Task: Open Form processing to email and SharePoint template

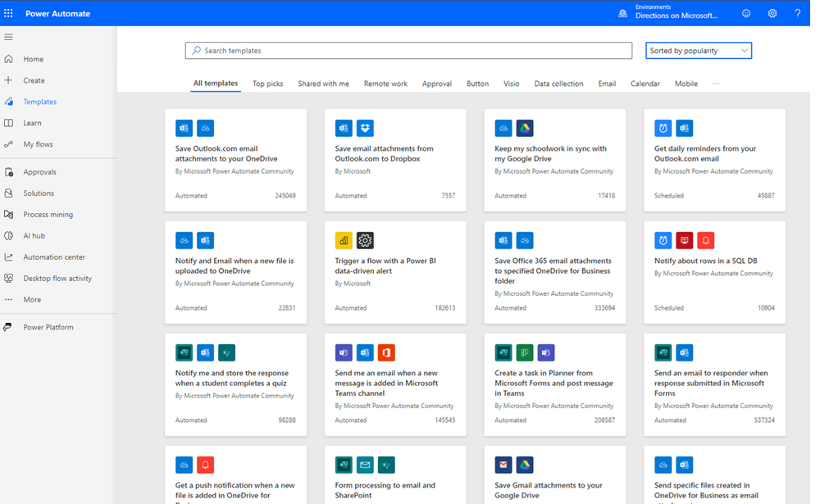Action: click(395, 474)
